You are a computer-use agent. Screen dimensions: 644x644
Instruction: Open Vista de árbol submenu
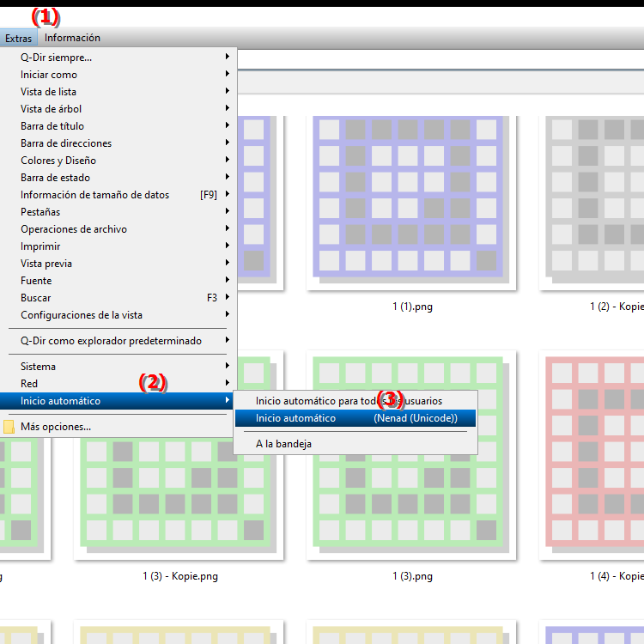[x=118, y=109]
